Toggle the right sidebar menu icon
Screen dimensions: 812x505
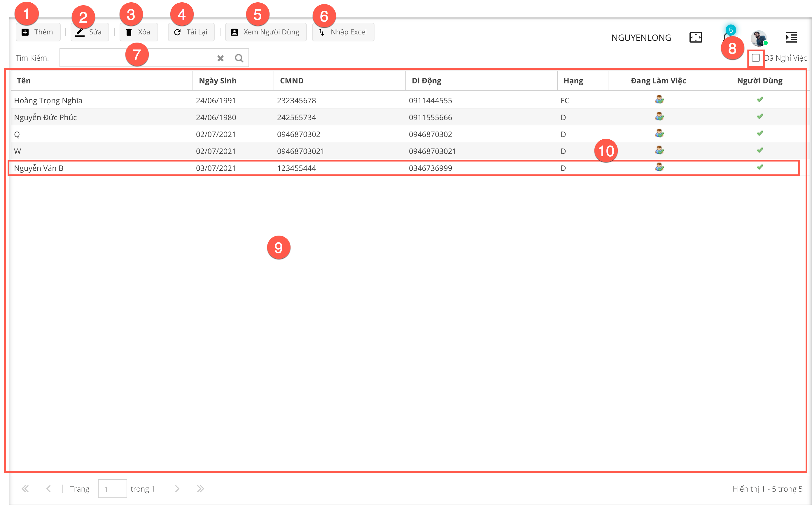[791, 37]
